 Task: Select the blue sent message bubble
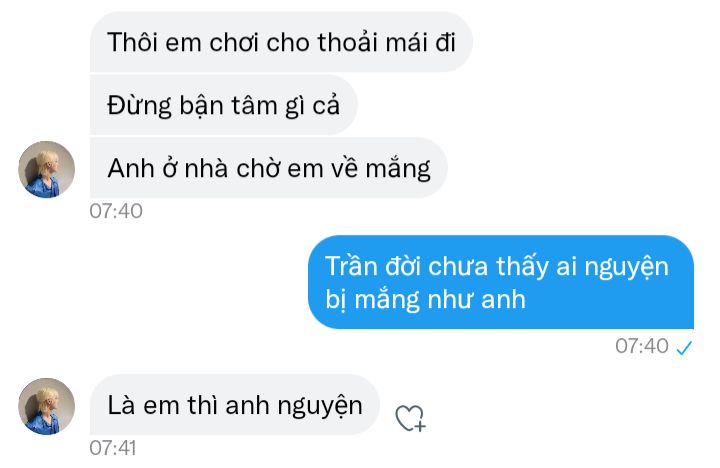pyautogui.click(x=501, y=282)
